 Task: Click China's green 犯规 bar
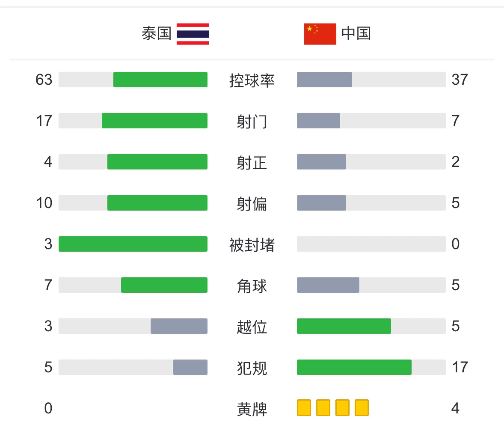point(354,367)
